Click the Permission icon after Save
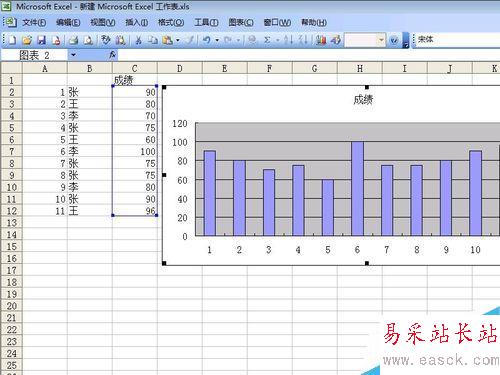500x375 pixels. [56, 40]
